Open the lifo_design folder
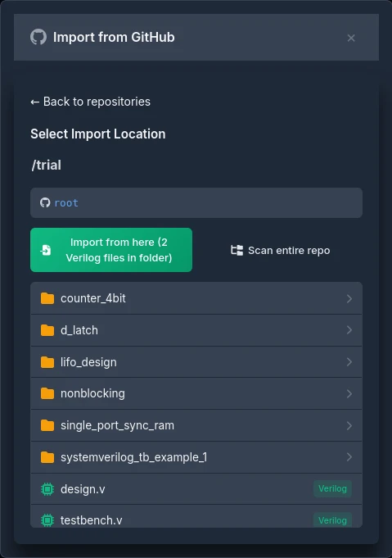 pos(196,362)
